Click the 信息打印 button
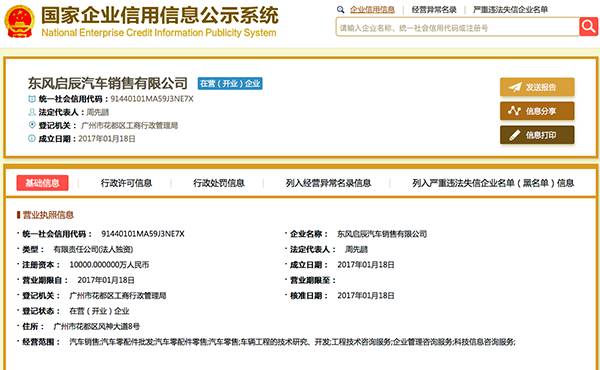600x370 pixels. click(x=537, y=135)
